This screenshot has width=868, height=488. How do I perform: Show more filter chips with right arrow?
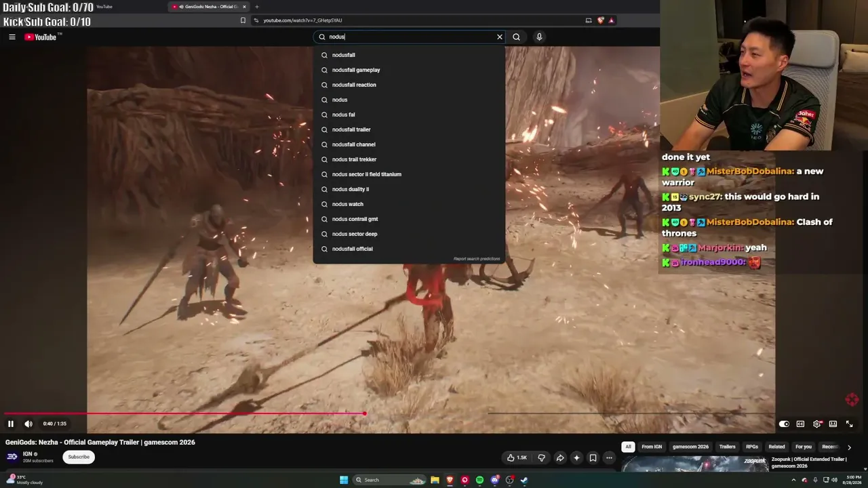[x=849, y=447]
